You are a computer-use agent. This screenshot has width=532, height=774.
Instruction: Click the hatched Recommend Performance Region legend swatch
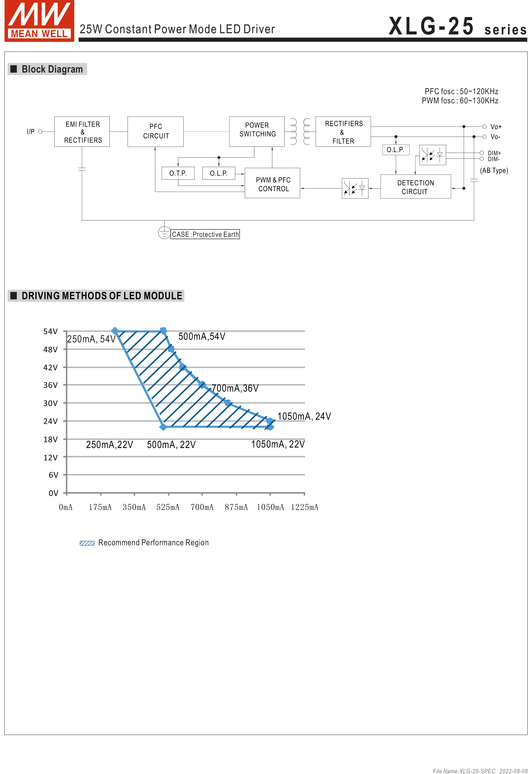[x=87, y=543]
